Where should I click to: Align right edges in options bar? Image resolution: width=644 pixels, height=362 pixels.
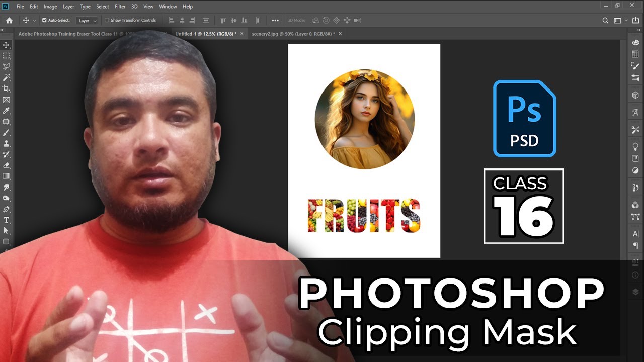pyautogui.click(x=192, y=21)
